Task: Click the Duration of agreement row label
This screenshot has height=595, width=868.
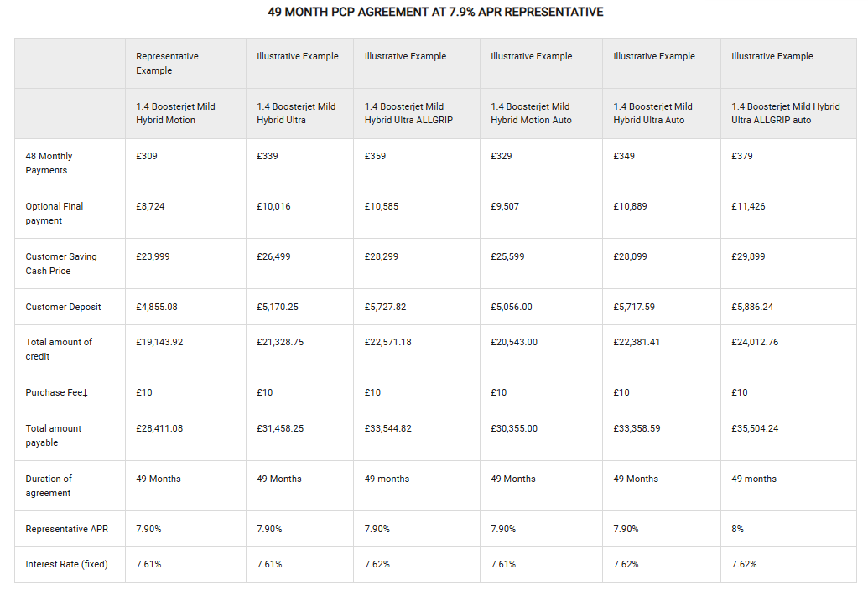Action: tap(49, 486)
